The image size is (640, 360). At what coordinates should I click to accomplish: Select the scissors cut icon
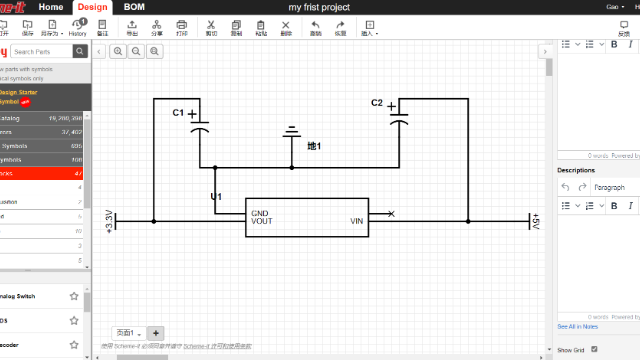pyautogui.click(x=211, y=28)
